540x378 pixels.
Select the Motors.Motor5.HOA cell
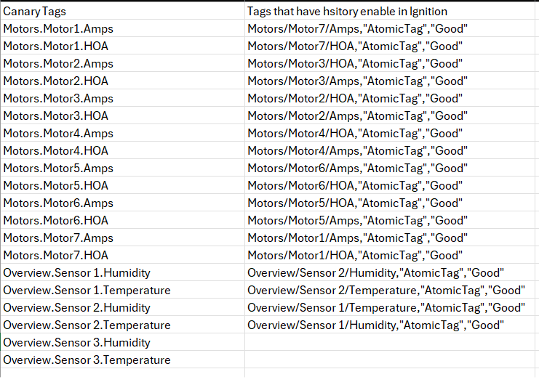click(123, 186)
